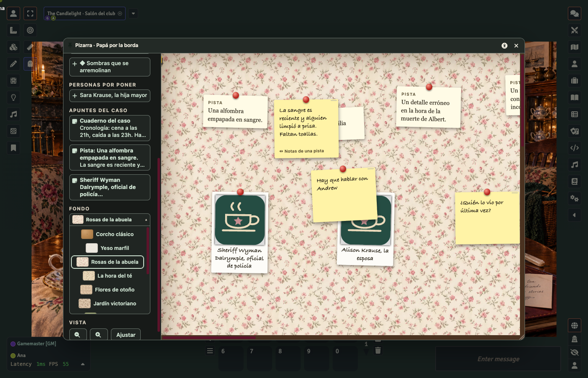Toggle fullscreen mode icon
The height and width of the screenshot is (378, 588).
[30, 13]
